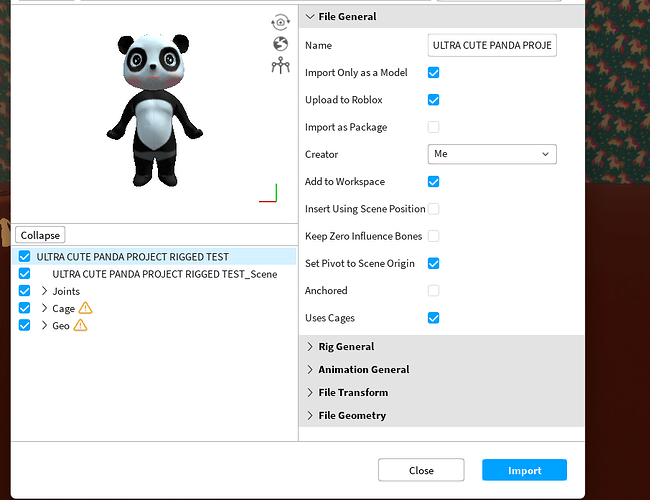Expand the Cage tree node
The width and height of the screenshot is (650, 500).
[44, 308]
